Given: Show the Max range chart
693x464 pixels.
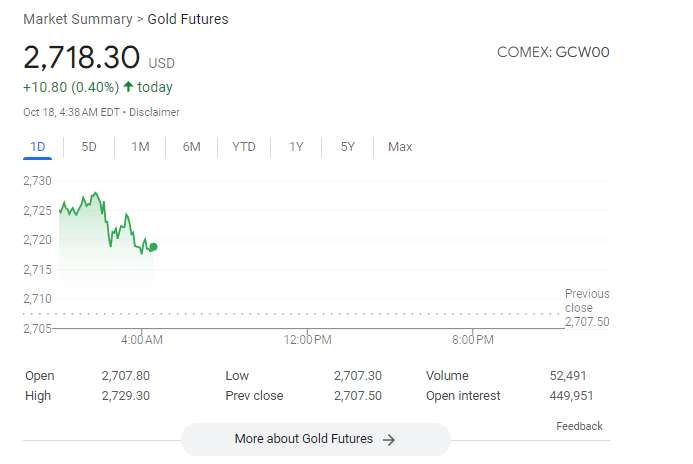Looking at the screenshot, I should [400, 147].
